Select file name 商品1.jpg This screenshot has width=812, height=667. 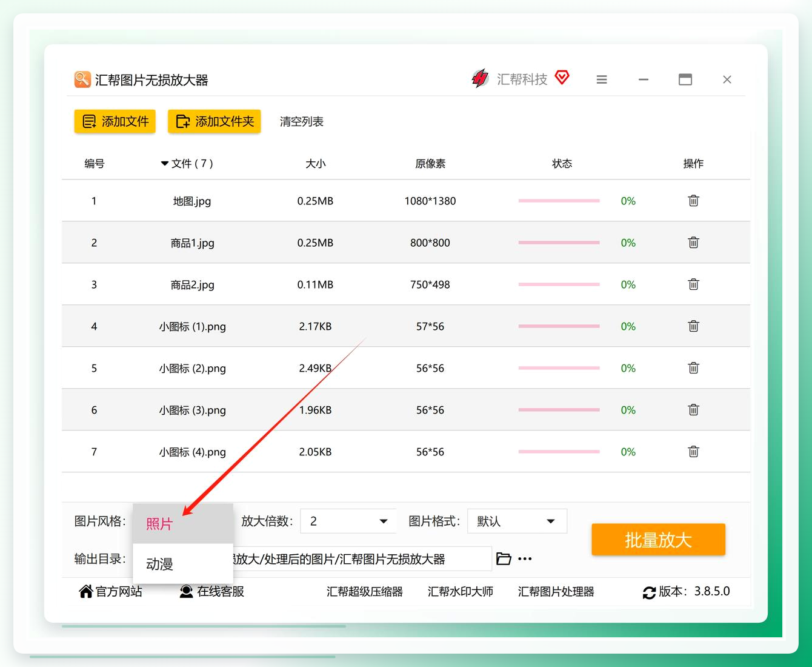point(192,243)
